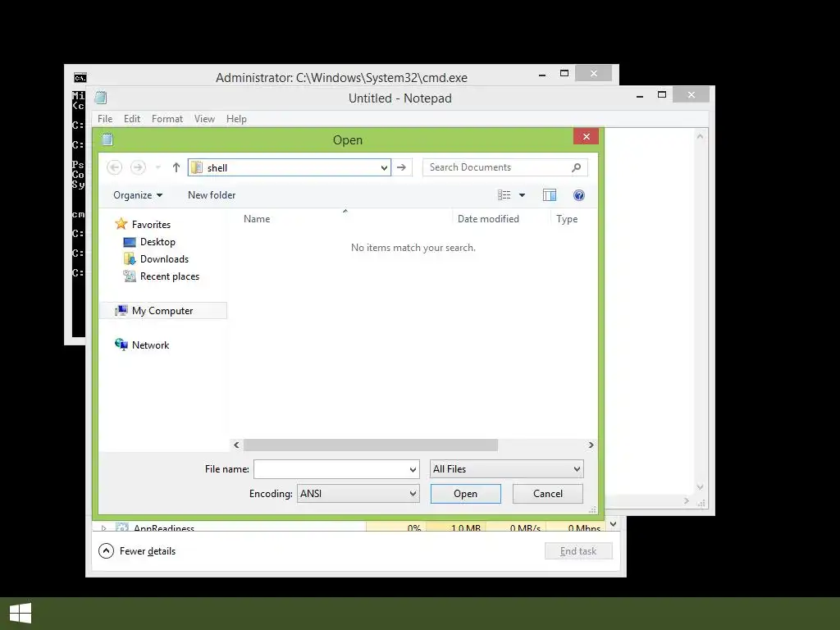Click the Open button
840x630 pixels.
[x=466, y=493]
